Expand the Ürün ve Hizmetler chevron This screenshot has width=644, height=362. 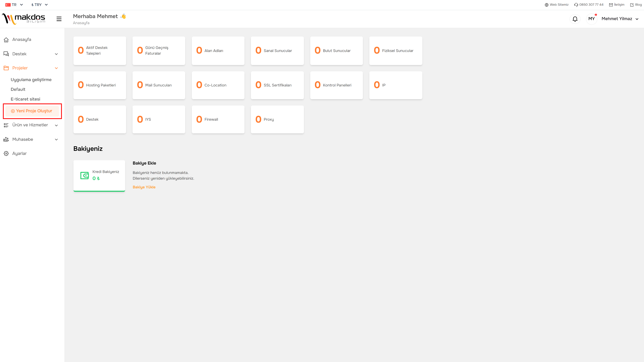[x=56, y=125]
